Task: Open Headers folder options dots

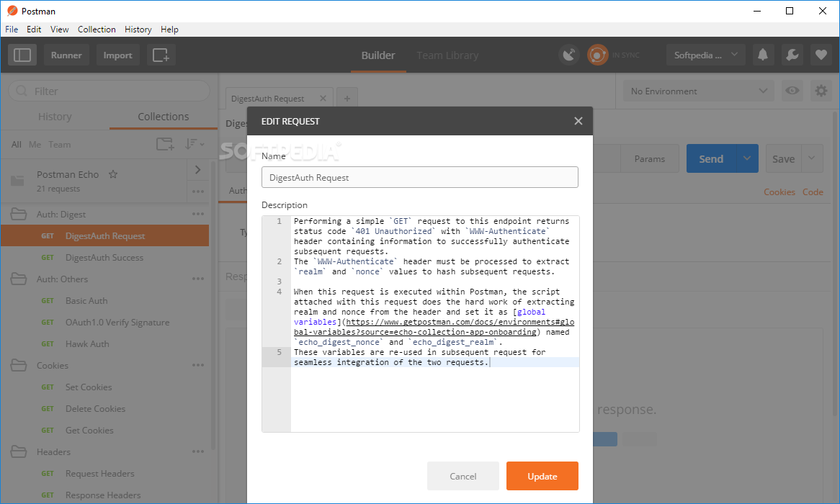Action: pos(197,451)
